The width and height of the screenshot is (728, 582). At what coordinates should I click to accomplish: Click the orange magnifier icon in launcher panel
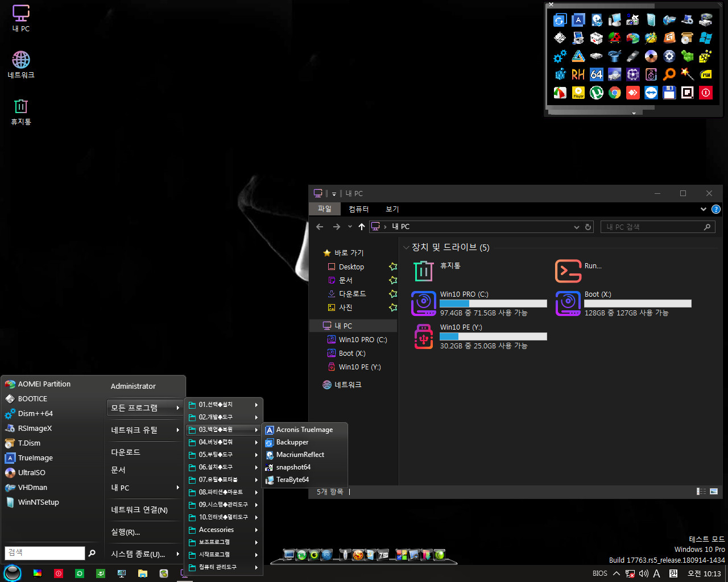click(x=669, y=74)
